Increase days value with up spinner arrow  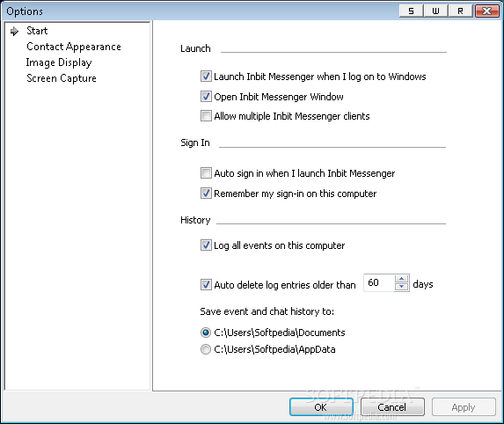pyautogui.click(x=401, y=279)
